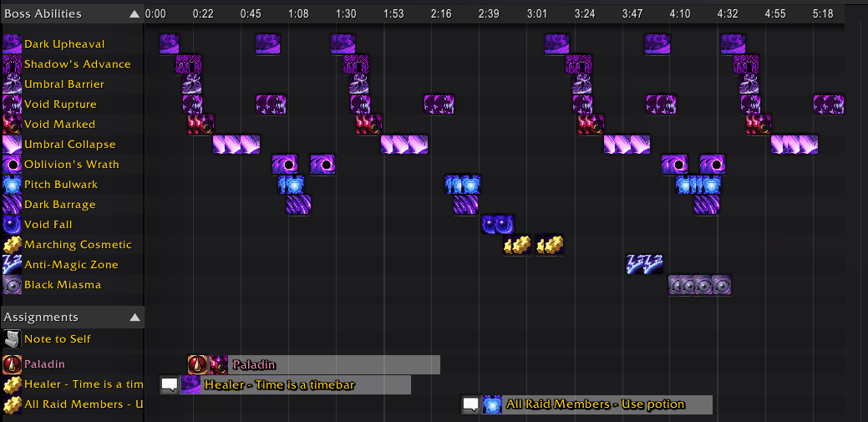Click the Boss Abilities header text
Viewport: 868px width, 422px height.
point(43,14)
